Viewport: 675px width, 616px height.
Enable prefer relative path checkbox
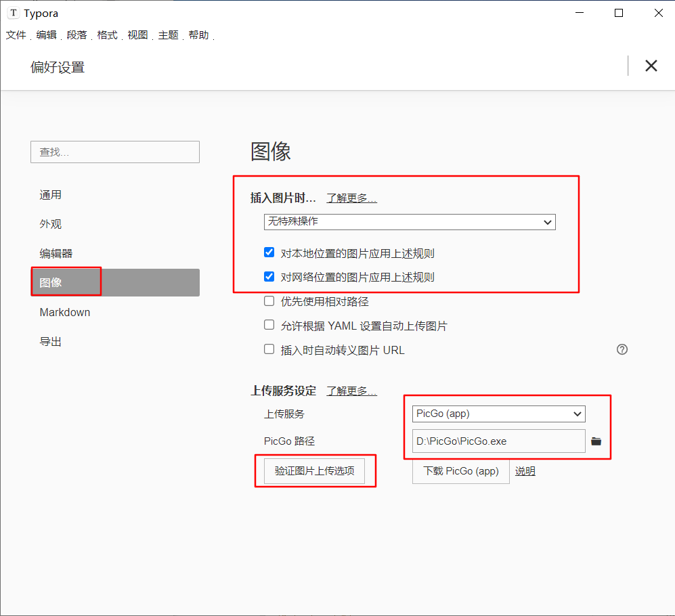point(269,301)
